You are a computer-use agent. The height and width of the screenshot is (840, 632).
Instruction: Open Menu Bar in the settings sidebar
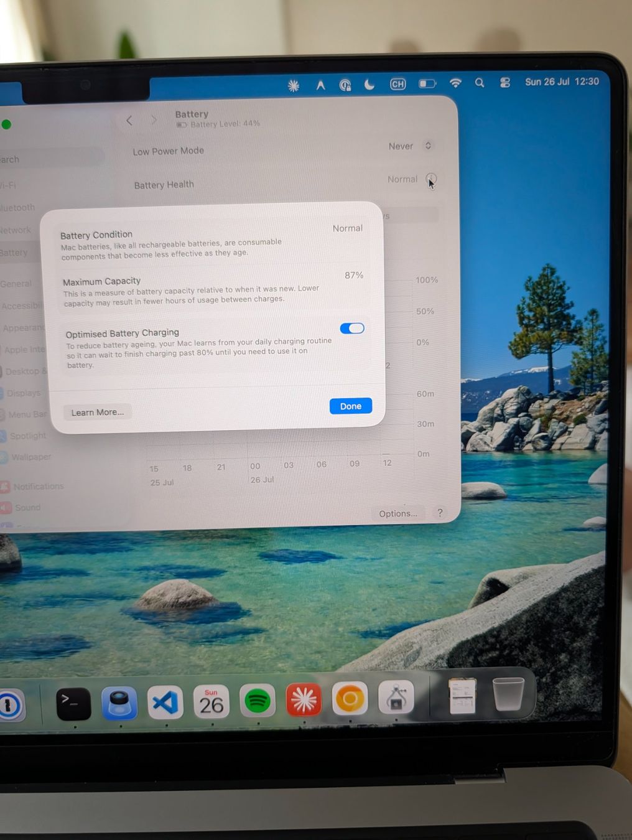pos(24,414)
